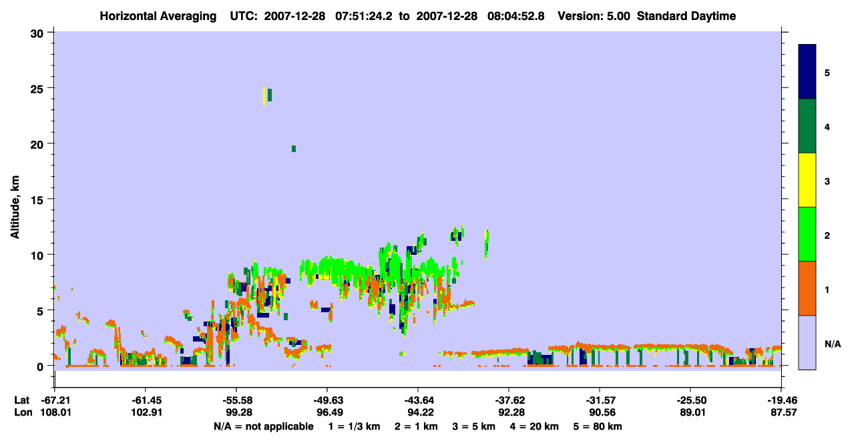868x445 pixels.
Task: Click the dark blue colorbar segment labeled 5
Action: coord(807,72)
